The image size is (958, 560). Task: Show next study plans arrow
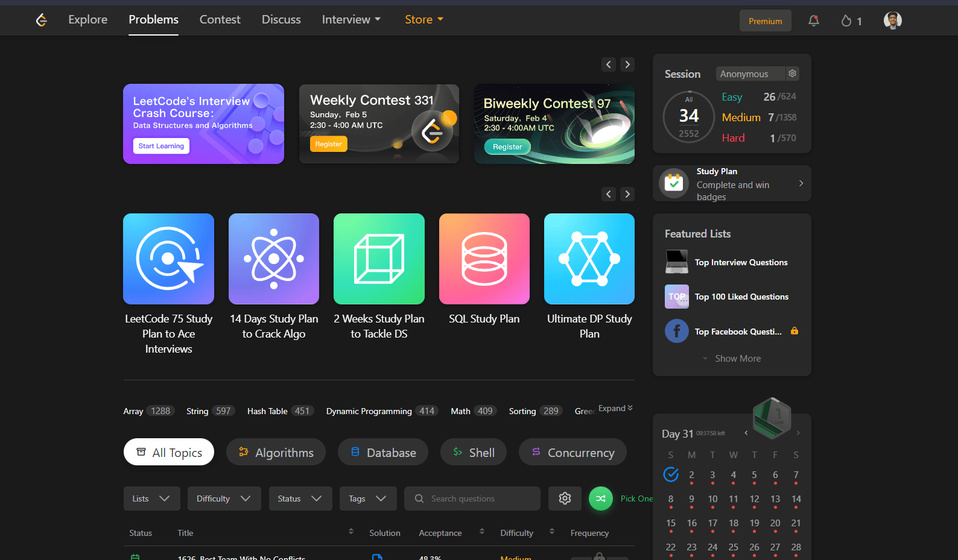[x=627, y=194]
